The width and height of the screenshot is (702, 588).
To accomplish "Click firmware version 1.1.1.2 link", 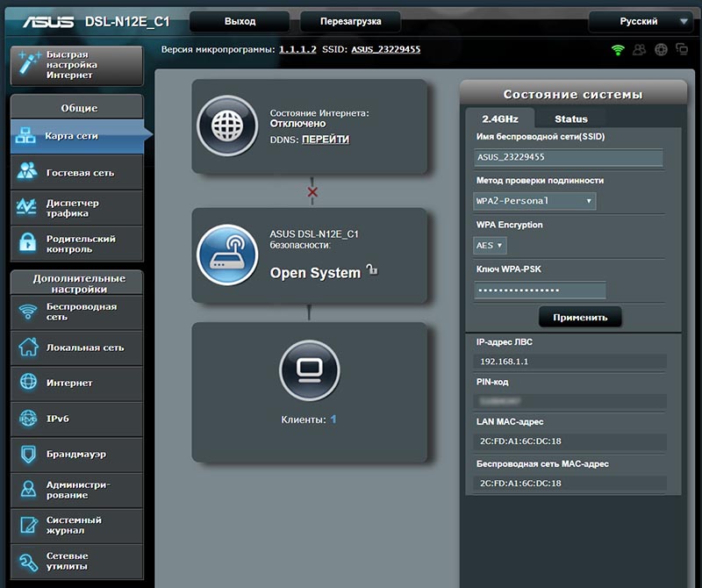I will coord(297,49).
